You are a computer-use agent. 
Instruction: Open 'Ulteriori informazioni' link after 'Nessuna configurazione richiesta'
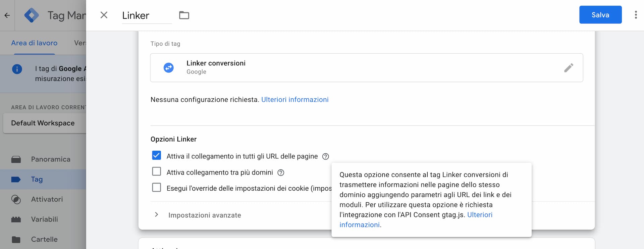(x=295, y=100)
